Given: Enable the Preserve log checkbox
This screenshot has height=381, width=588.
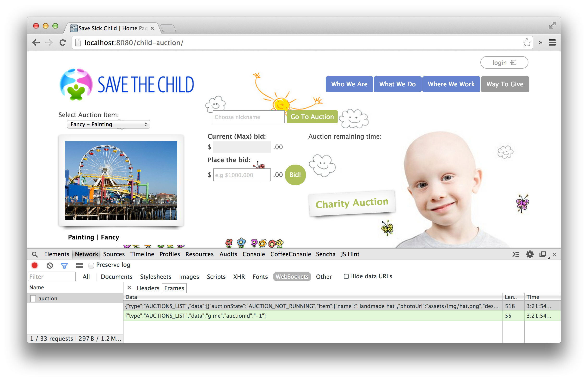Looking at the screenshot, I should coord(92,266).
